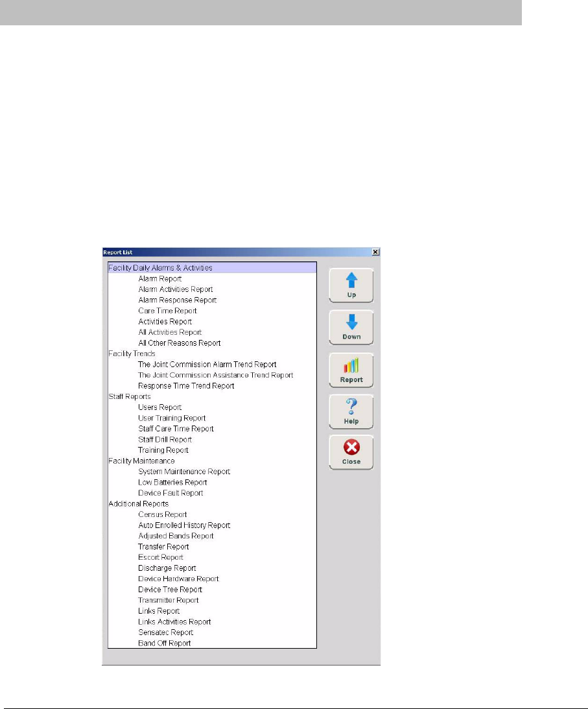Select the Links Report entry
This screenshot has height=709, width=588.
[x=159, y=611]
